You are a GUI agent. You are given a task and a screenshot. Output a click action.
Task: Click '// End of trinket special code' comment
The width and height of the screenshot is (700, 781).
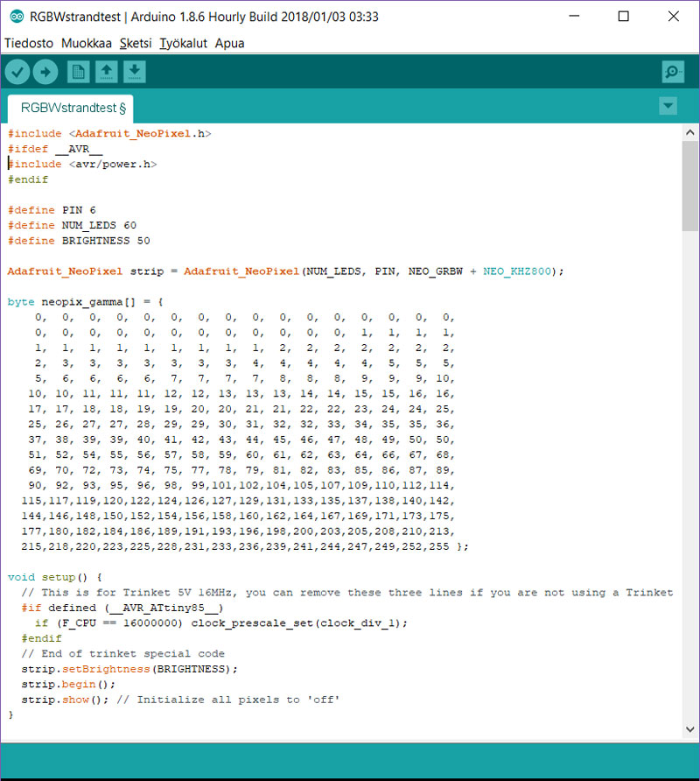click(x=123, y=653)
